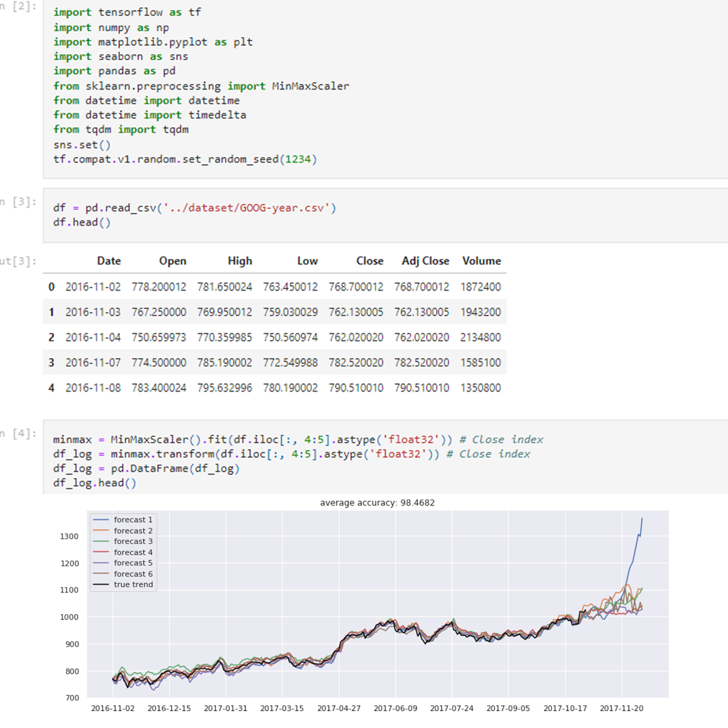Click the Date column header

pos(109,261)
